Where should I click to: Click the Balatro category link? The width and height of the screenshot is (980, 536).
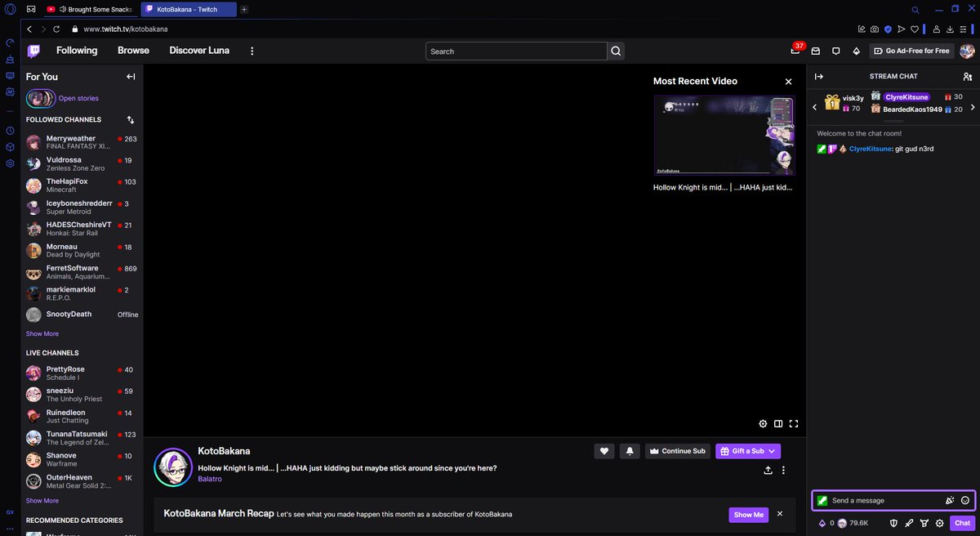211,480
